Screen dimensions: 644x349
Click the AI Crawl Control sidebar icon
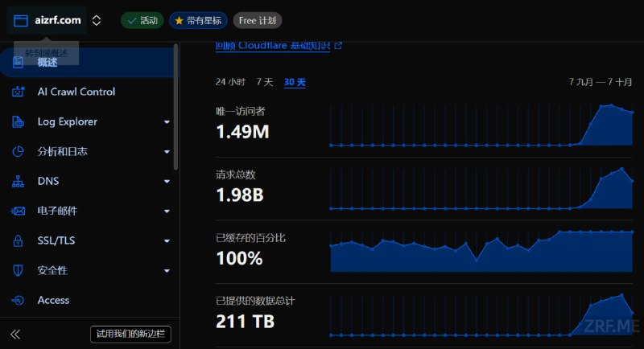coord(18,92)
